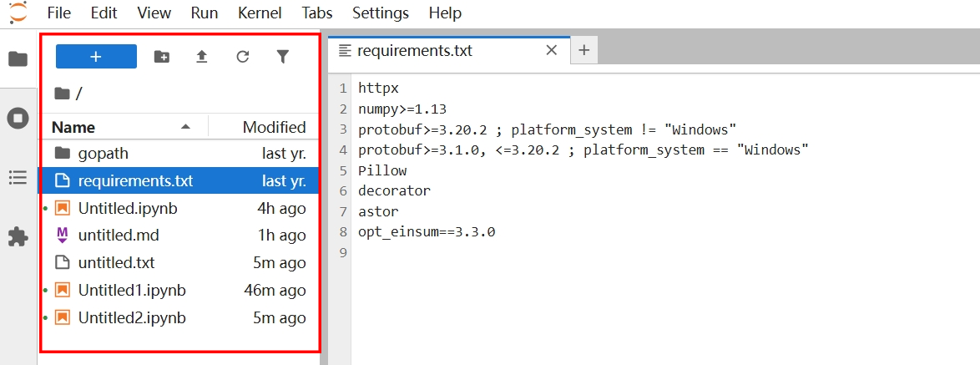Show running terminals and kernels panel
The width and height of the screenshot is (980, 365).
coord(18,119)
